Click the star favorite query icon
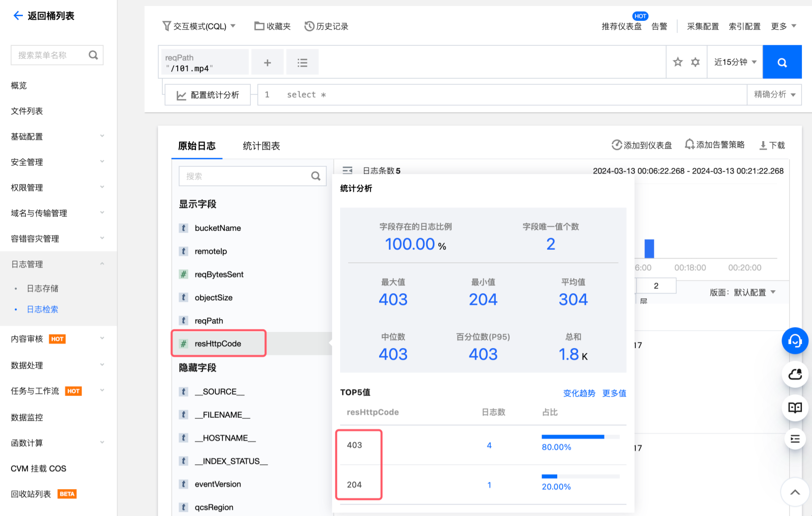This screenshot has width=812, height=516. pyautogui.click(x=678, y=62)
